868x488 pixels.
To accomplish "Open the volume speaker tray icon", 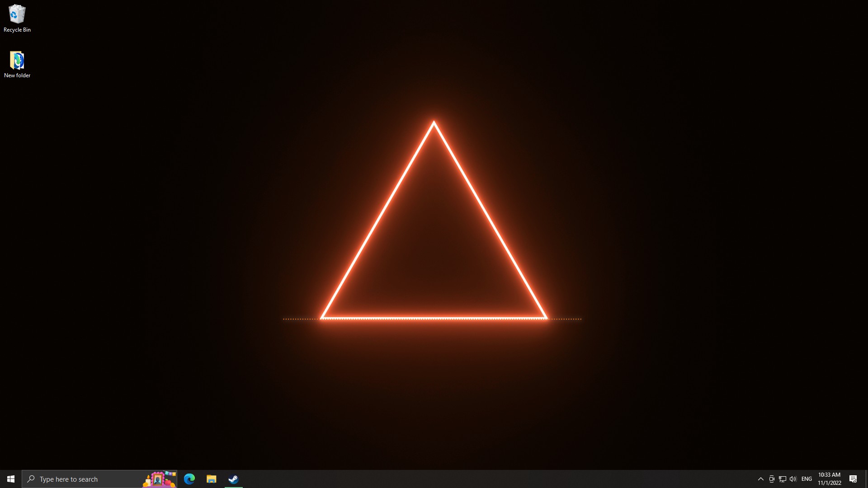I will point(793,479).
